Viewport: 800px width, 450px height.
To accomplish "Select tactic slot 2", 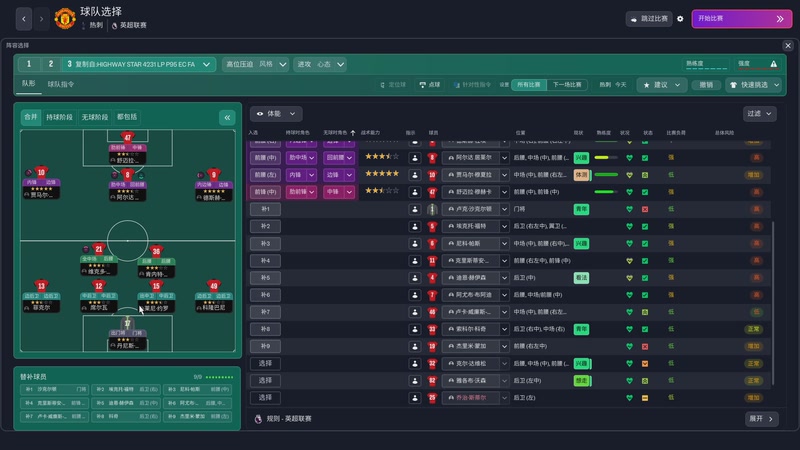I will click(51, 64).
